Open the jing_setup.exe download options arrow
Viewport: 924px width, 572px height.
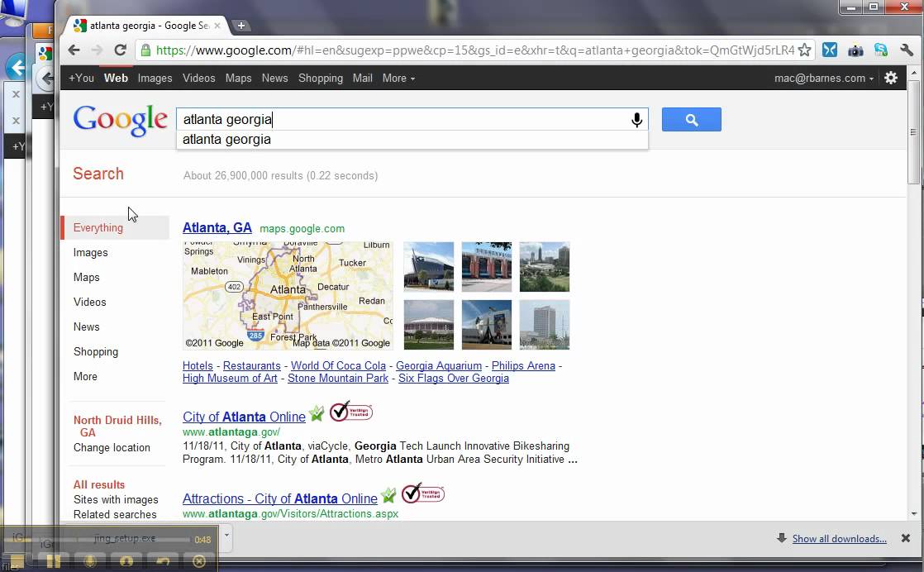pyautogui.click(x=226, y=536)
